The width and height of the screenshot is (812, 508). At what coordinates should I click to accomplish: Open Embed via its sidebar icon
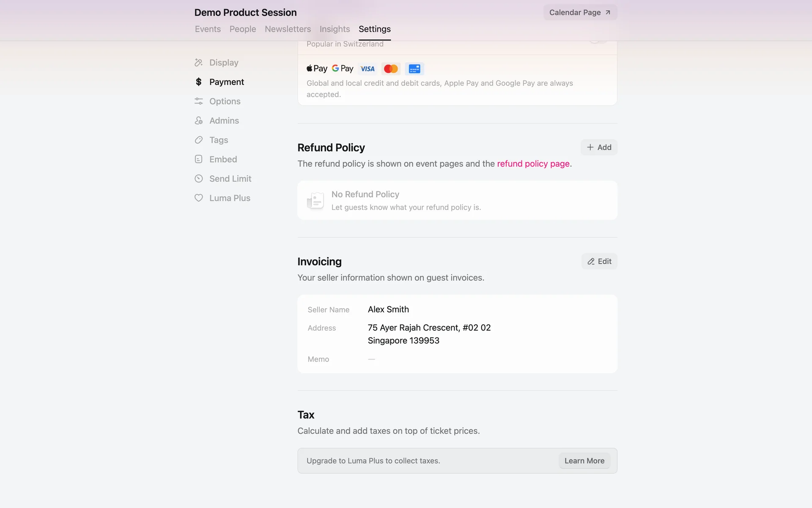[x=199, y=159]
